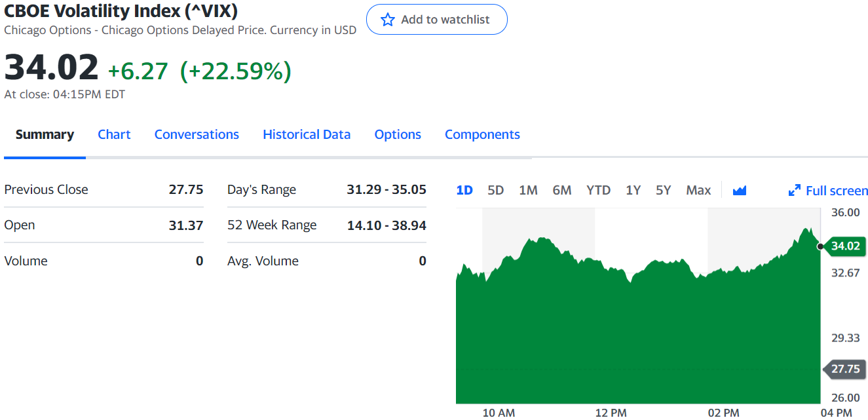This screenshot has width=868, height=420.
Task: Show the 1Y chart range
Action: [x=633, y=190]
